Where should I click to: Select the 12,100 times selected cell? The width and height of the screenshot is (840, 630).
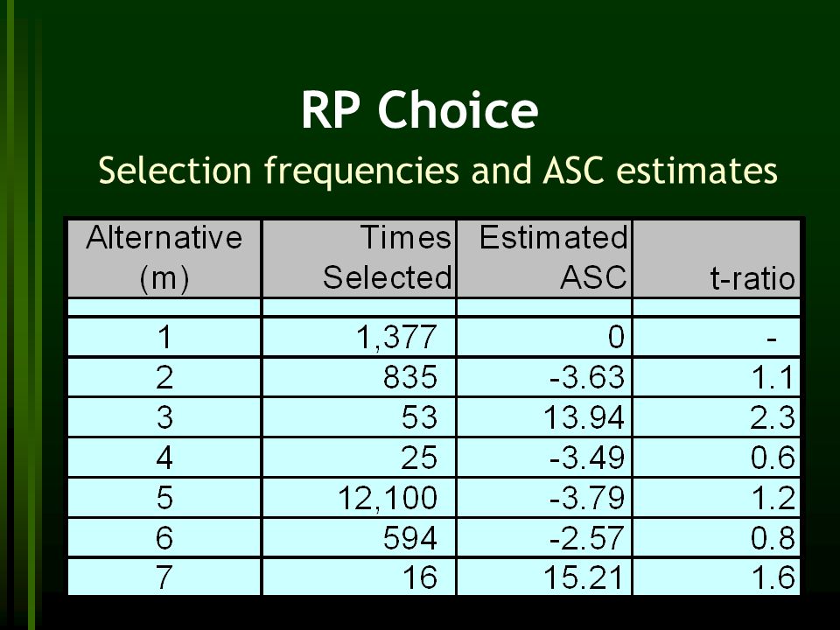tap(359, 498)
